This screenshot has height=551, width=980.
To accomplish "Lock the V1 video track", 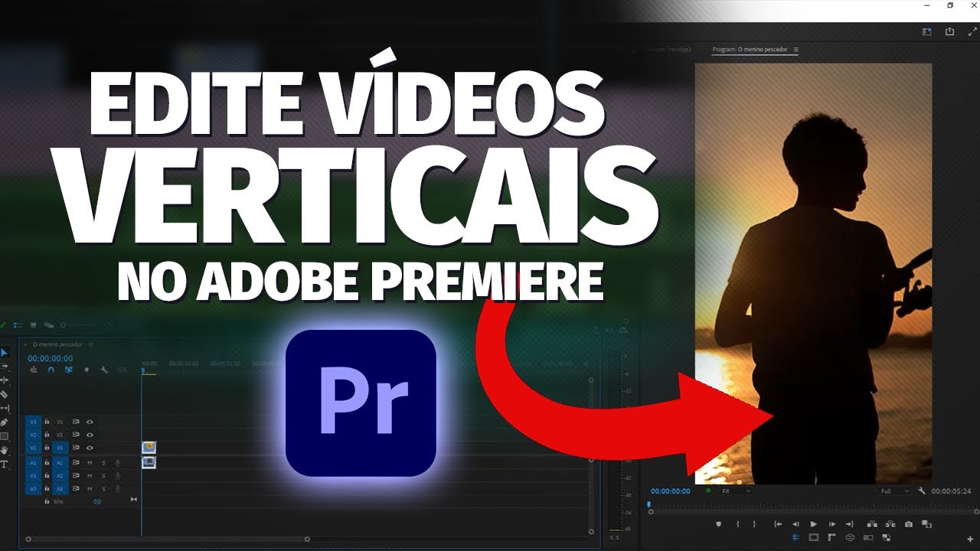I will pos(47,448).
